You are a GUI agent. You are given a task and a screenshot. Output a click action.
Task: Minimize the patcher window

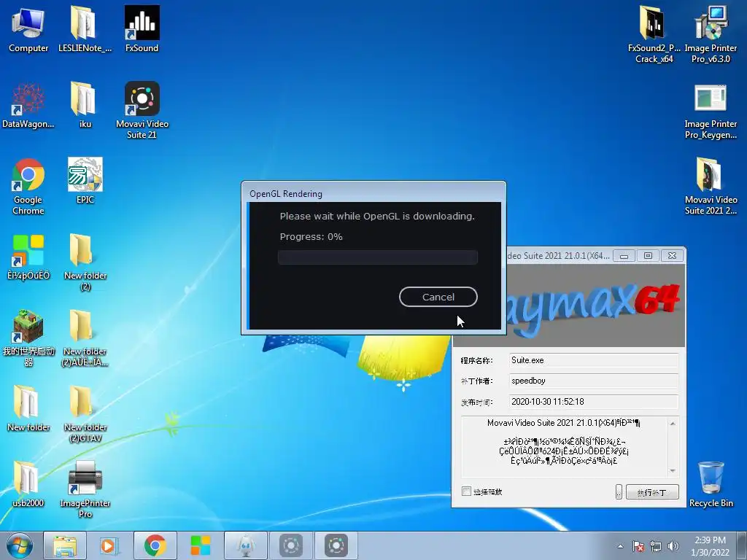coord(624,256)
